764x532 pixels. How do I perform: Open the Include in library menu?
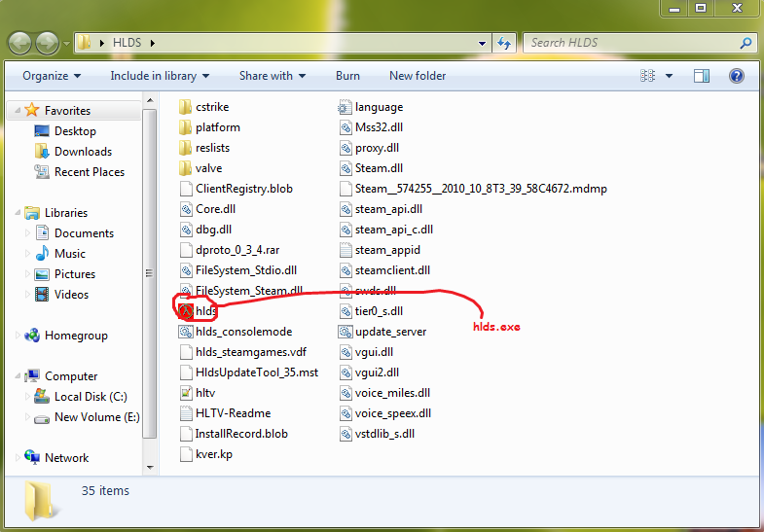[x=160, y=76]
